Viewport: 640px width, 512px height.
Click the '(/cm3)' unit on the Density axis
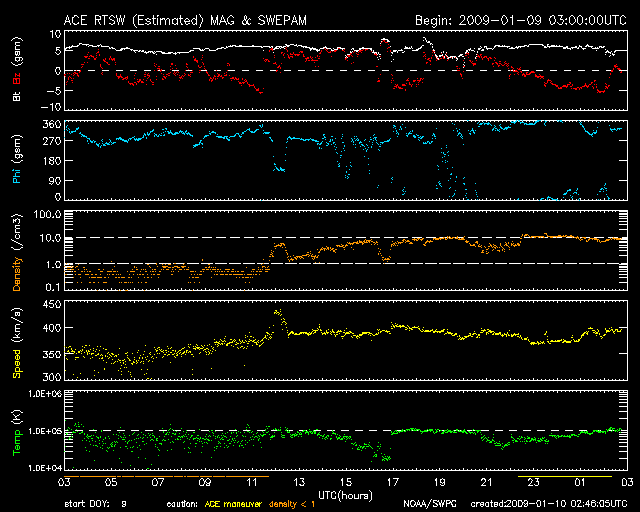[x=17, y=232]
